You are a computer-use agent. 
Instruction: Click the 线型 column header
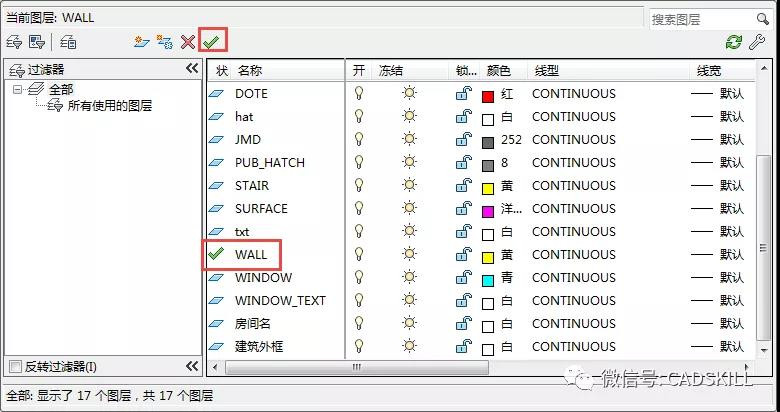click(548, 71)
